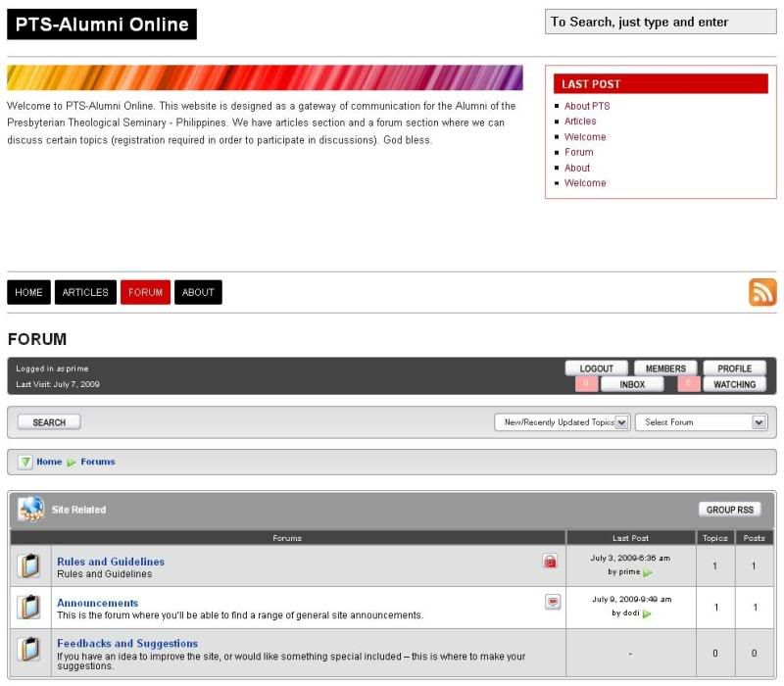Screen dimensions: 784x686
Task: Focus the top search input field
Action: click(x=661, y=22)
